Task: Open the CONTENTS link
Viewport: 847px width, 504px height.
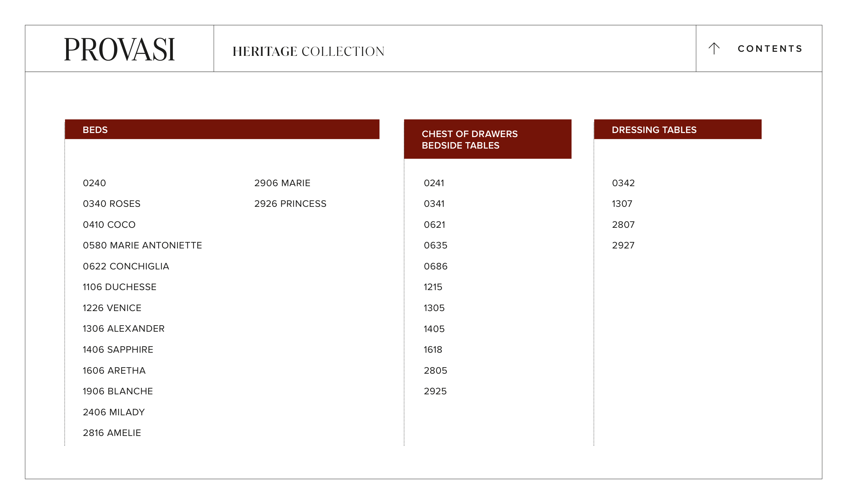Action: 770,48
